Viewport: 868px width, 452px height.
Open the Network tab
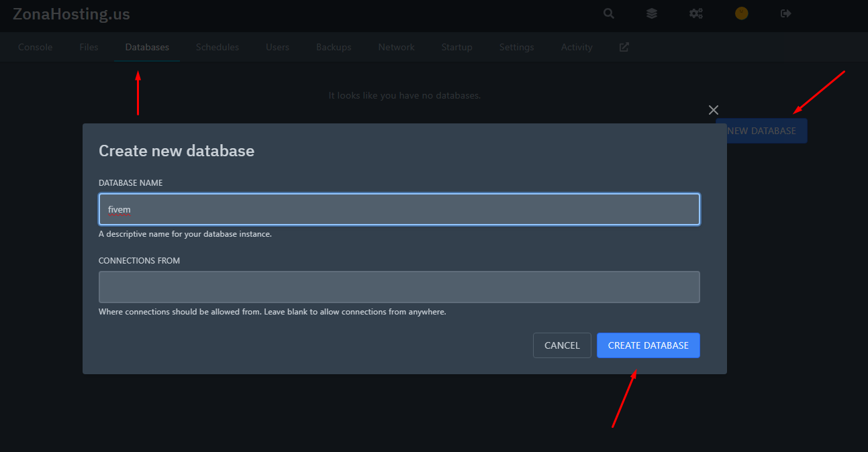pyautogui.click(x=396, y=47)
